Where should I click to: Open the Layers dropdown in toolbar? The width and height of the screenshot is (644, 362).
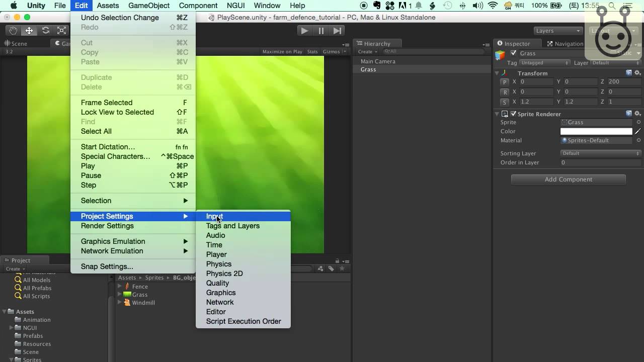[557, 31]
